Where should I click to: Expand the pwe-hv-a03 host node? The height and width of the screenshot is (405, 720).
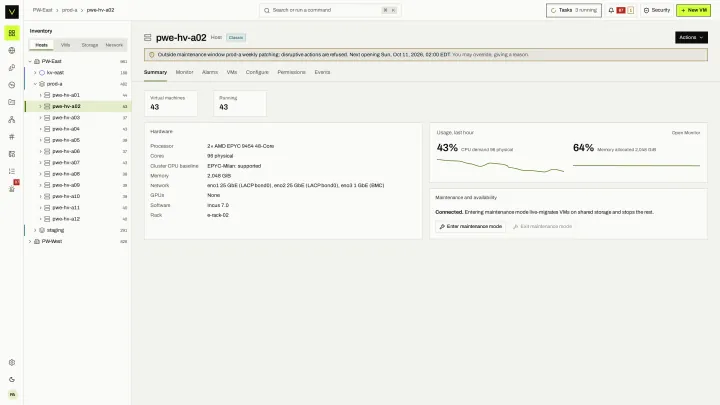[x=40, y=118]
